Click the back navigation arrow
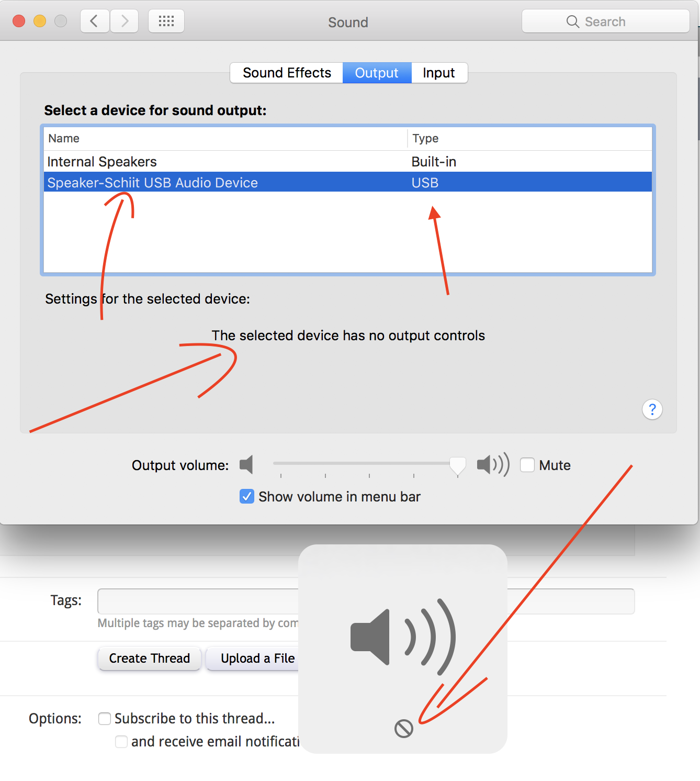This screenshot has height=781, width=700. [x=95, y=21]
